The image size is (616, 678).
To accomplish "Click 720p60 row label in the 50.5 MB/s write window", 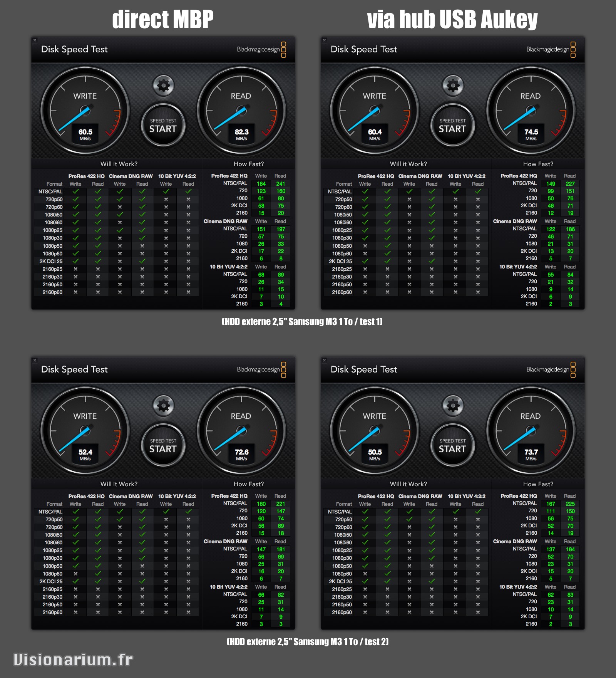I will 343,527.
